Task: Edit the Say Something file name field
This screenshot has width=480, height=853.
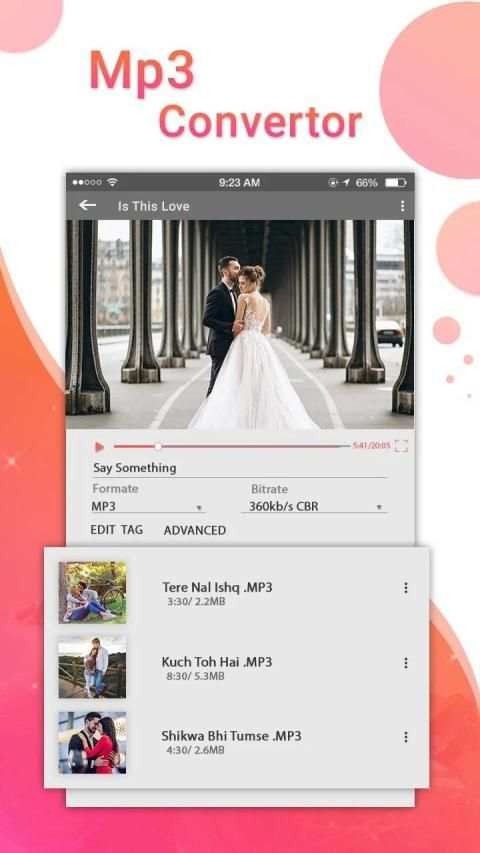Action: (239, 468)
